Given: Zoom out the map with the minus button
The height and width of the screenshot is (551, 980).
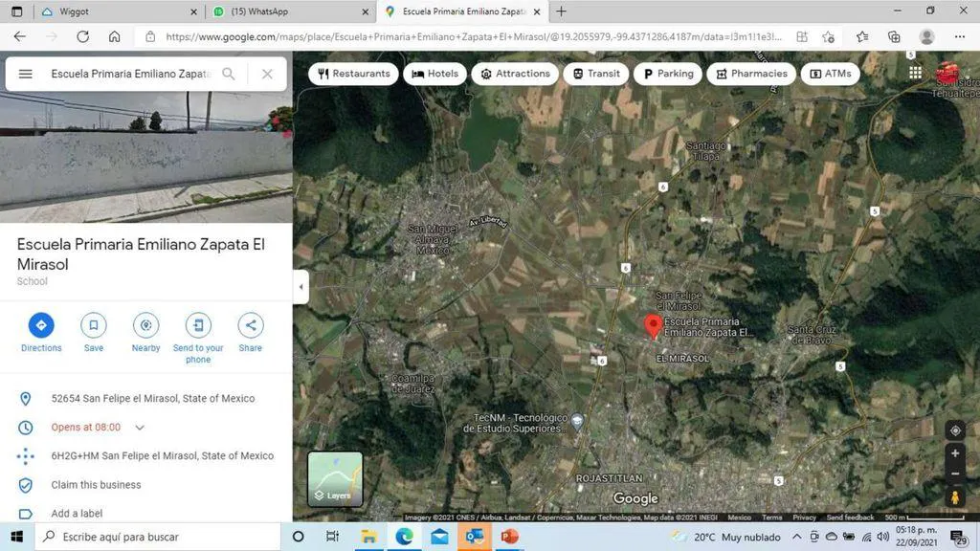Looking at the screenshot, I should pos(955,474).
